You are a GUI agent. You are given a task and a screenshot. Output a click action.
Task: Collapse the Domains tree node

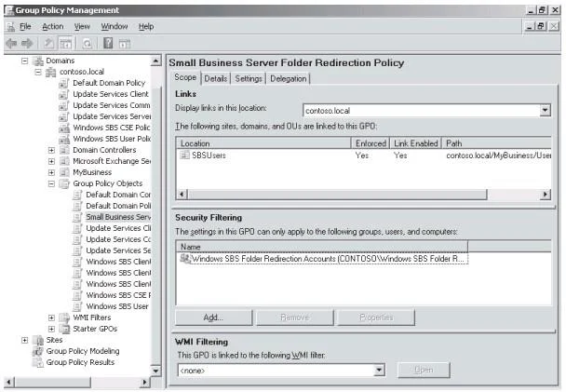click(x=24, y=61)
